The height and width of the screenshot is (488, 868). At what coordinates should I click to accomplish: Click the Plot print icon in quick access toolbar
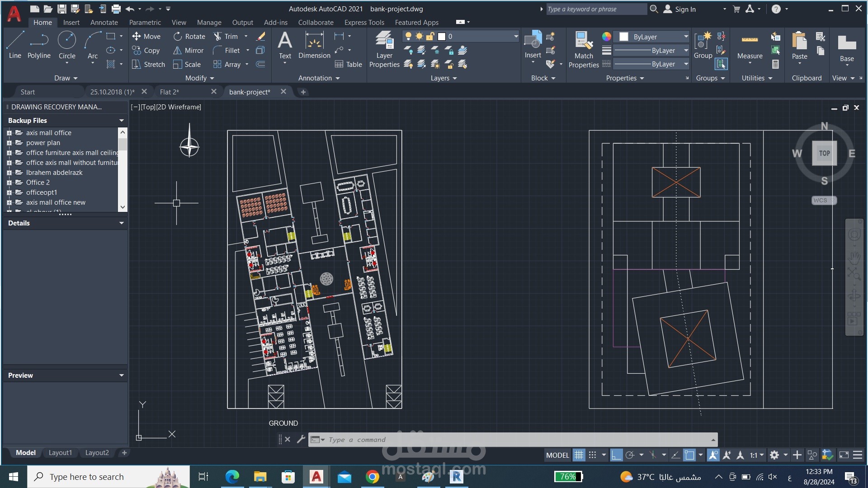(x=116, y=9)
